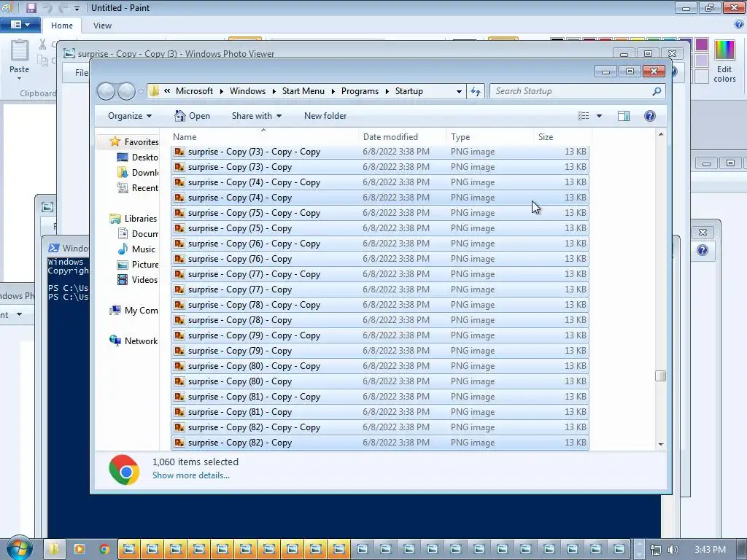Click the Open button in toolbar
The image size is (747, 560).
[x=193, y=116]
